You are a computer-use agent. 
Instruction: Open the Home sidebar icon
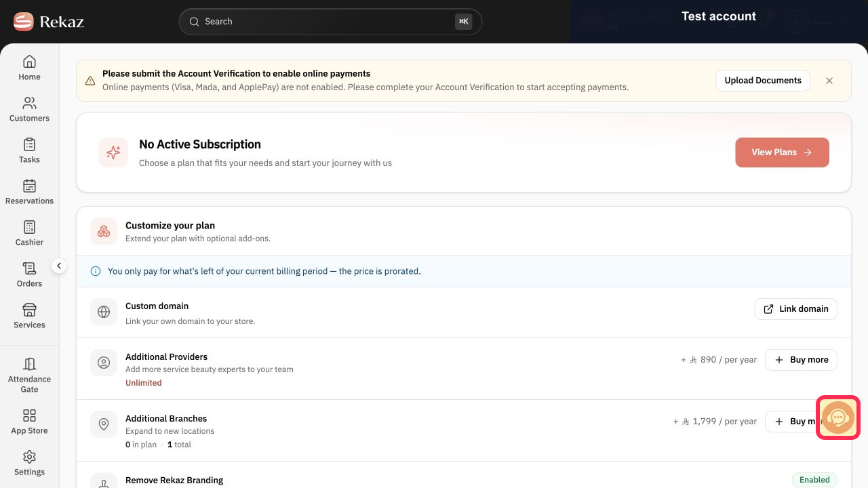click(x=29, y=62)
